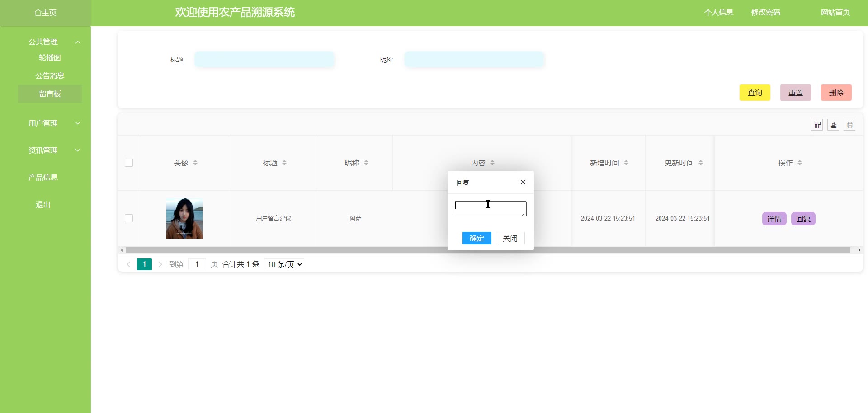Sort by 操作 column arrows

(x=800, y=163)
